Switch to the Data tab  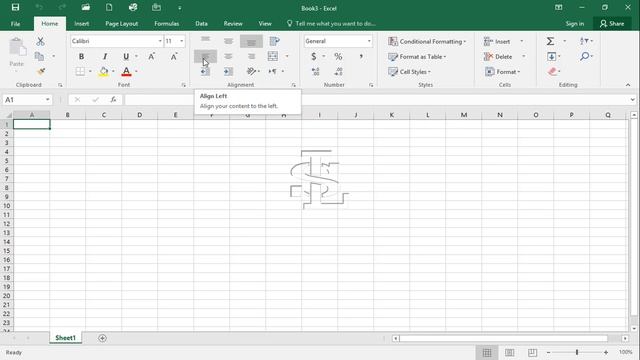[x=201, y=24]
